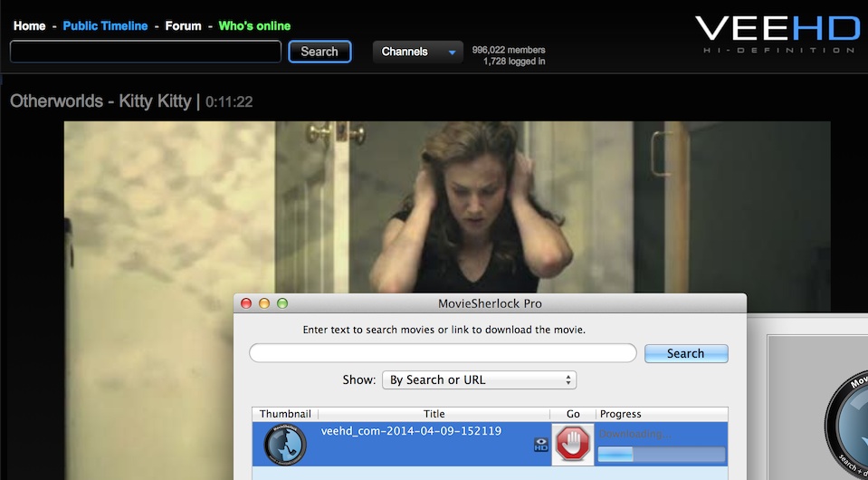Click the MovieSherlock thumbnail in the download row

click(x=285, y=444)
